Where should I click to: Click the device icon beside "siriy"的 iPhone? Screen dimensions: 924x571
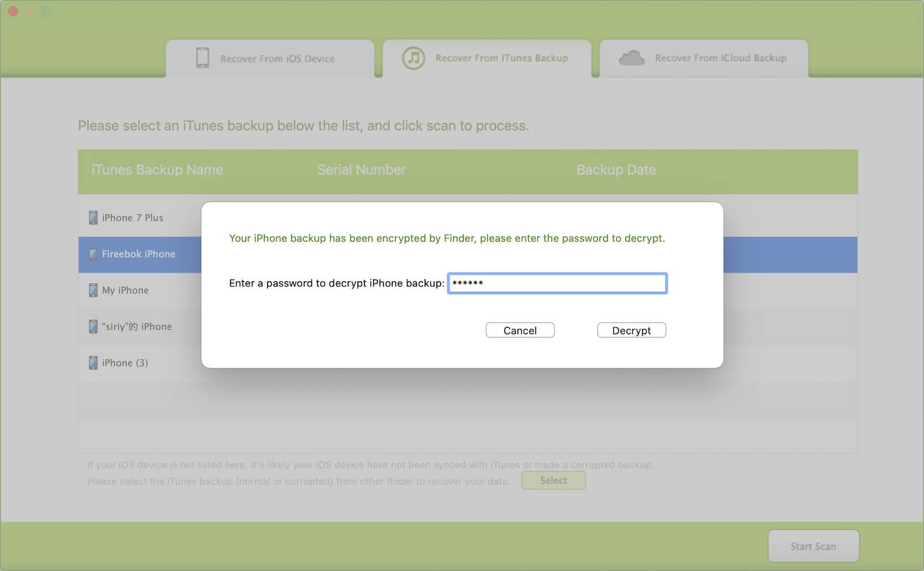(93, 327)
